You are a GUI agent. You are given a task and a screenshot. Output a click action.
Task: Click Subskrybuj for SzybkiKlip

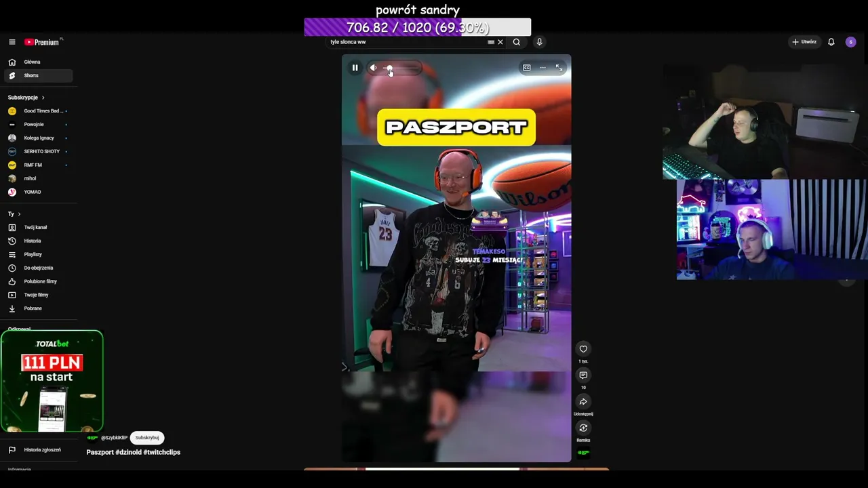pyautogui.click(x=147, y=438)
